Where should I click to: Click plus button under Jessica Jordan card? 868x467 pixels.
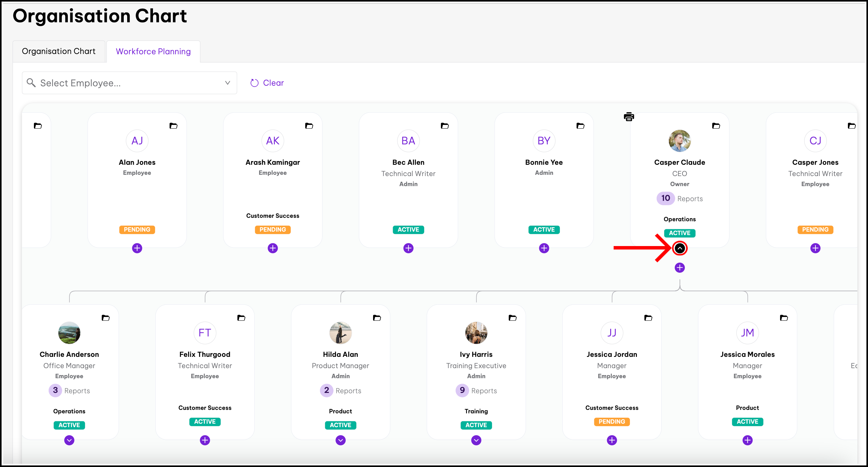611,440
